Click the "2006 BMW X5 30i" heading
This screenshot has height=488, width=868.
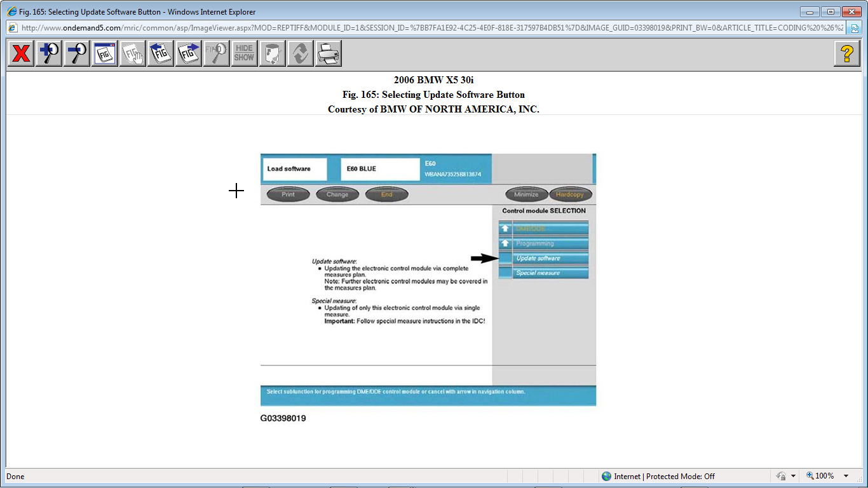[x=434, y=80]
